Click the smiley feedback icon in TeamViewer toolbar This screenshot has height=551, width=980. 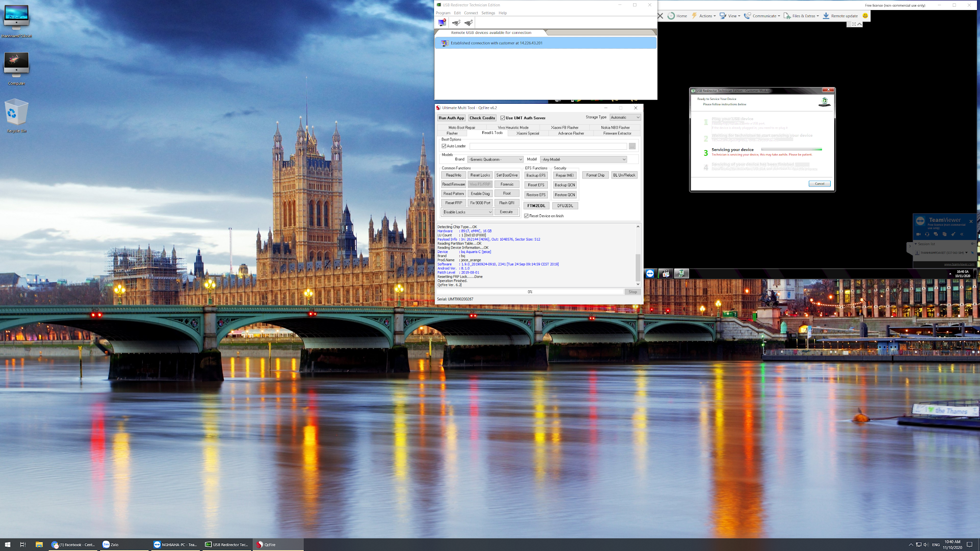pyautogui.click(x=865, y=16)
